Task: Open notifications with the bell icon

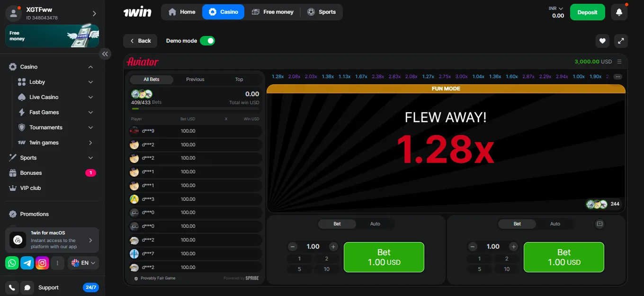Action: (x=619, y=12)
